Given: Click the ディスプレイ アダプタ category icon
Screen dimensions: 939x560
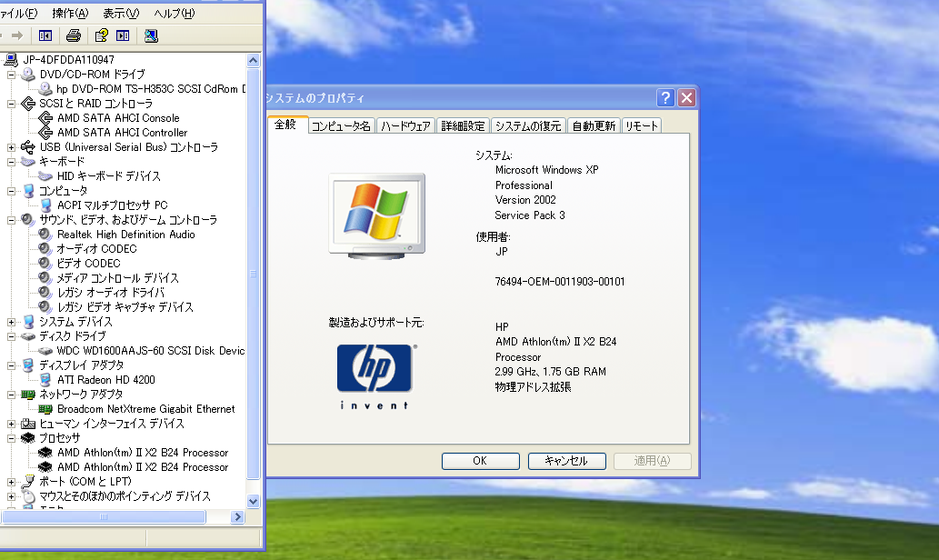Looking at the screenshot, I should click(x=28, y=365).
